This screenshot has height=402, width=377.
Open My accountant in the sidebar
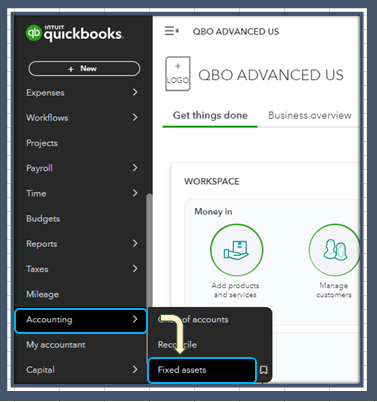56,345
